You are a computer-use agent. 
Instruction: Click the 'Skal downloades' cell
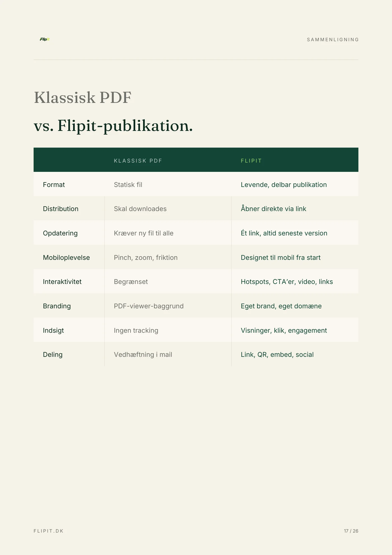point(140,209)
